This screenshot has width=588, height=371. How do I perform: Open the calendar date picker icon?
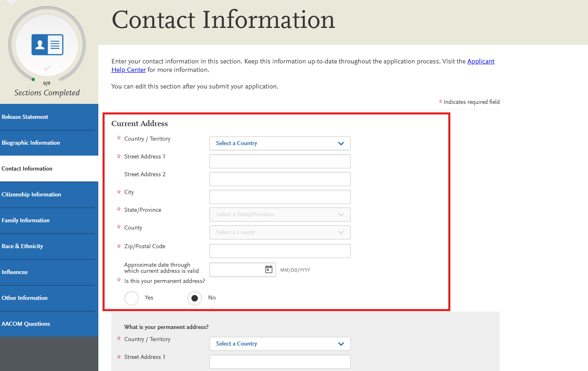click(268, 270)
